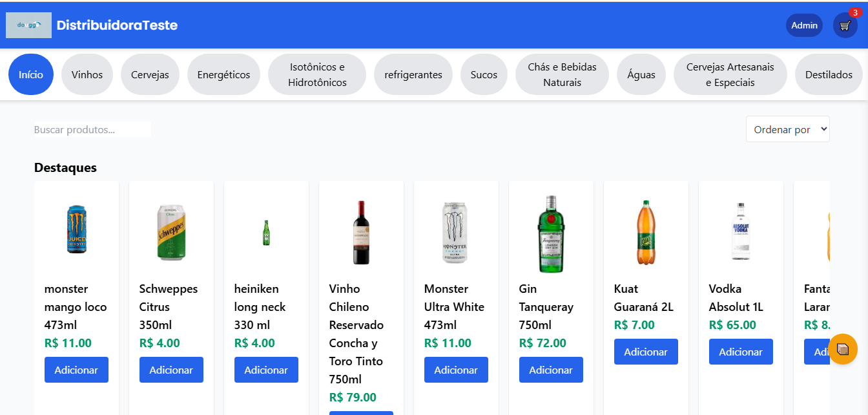Expand the Ordenar por dropdown
This screenshot has width=868, height=415.
tap(787, 129)
